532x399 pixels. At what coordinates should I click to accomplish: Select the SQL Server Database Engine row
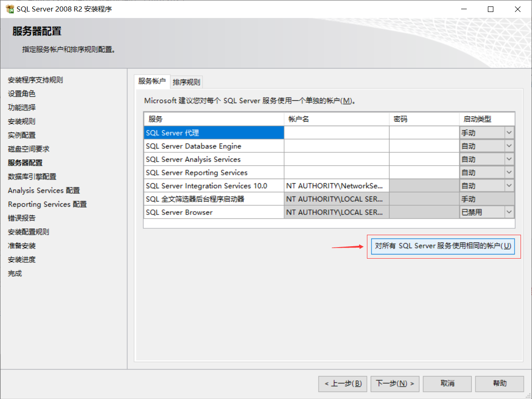click(214, 146)
